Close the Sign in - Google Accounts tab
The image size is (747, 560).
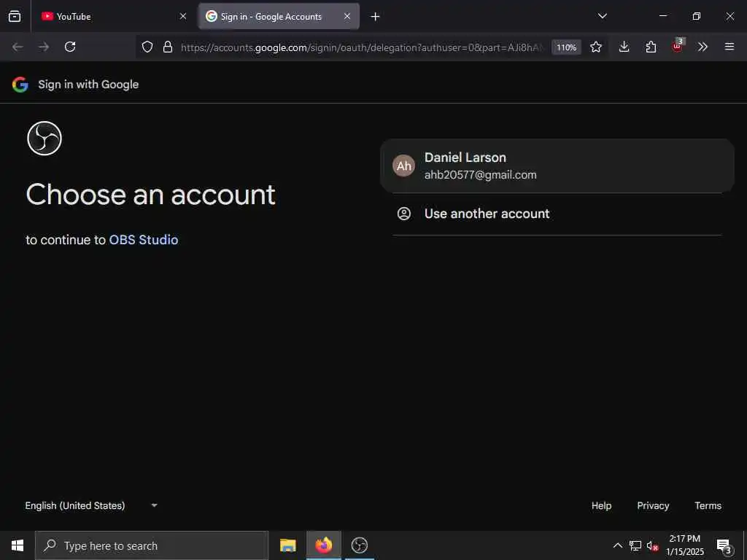[x=347, y=16]
